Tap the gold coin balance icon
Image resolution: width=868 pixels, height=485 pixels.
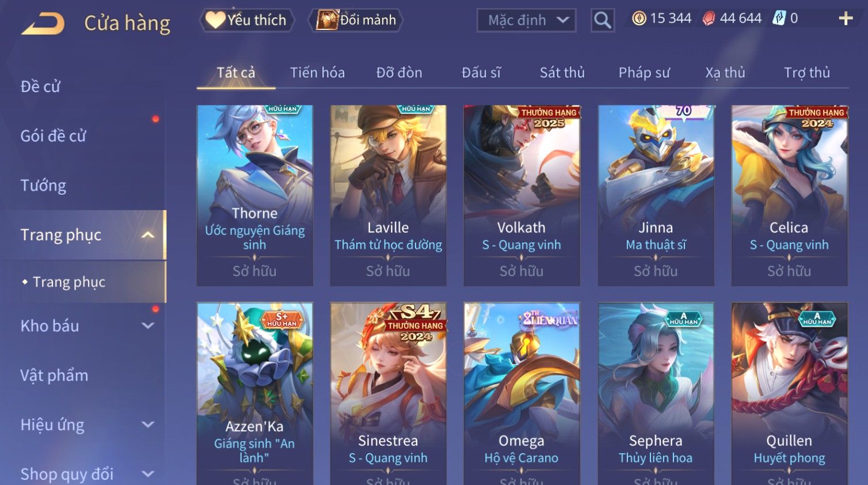[639, 19]
